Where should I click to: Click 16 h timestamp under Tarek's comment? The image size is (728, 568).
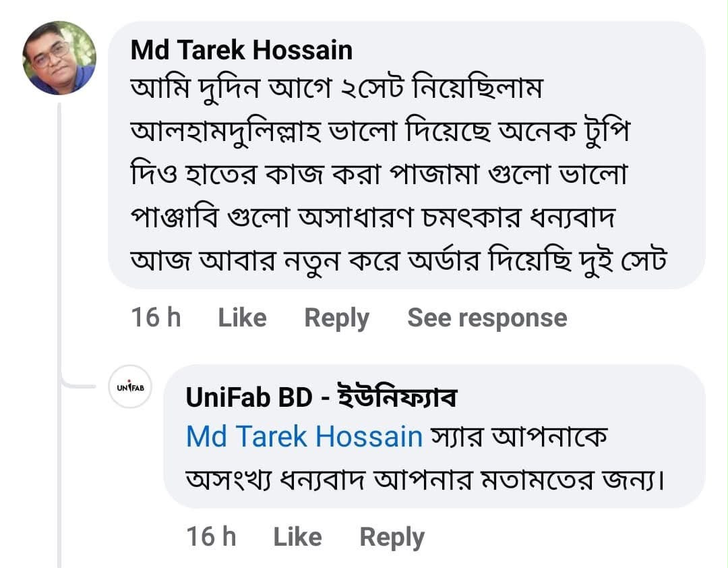156,318
